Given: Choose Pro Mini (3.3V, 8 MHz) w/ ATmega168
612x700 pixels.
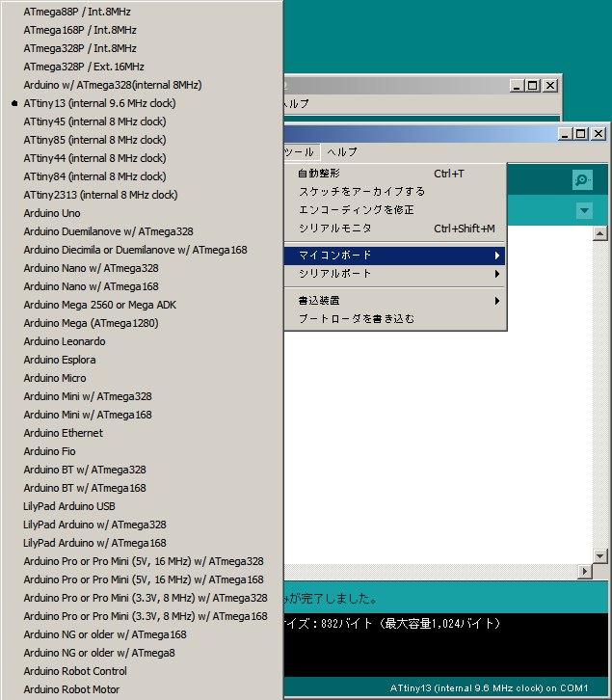Looking at the screenshot, I should pyautogui.click(x=142, y=615).
